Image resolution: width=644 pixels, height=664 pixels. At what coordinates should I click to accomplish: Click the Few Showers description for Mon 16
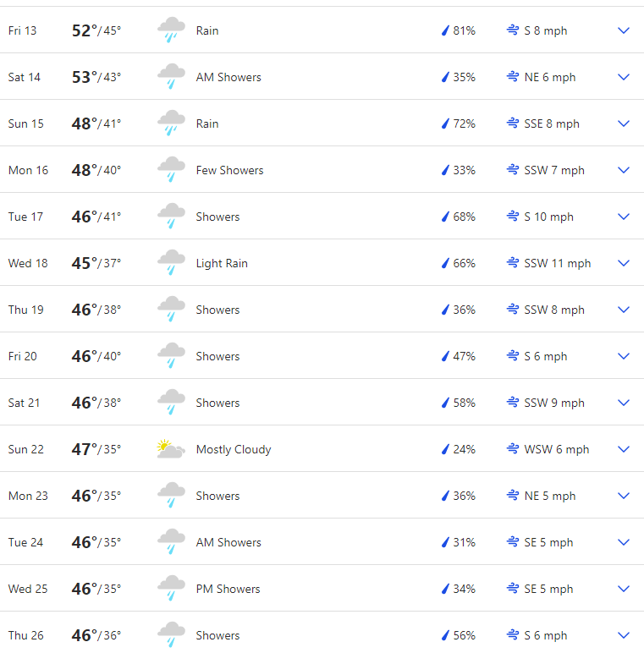[x=229, y=170]
